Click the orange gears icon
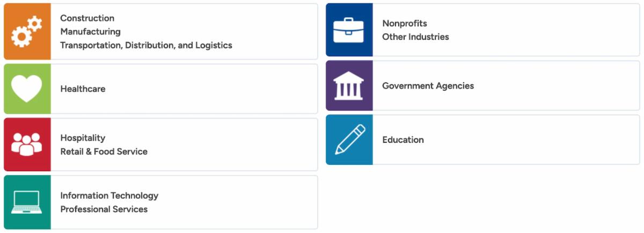 27,31
